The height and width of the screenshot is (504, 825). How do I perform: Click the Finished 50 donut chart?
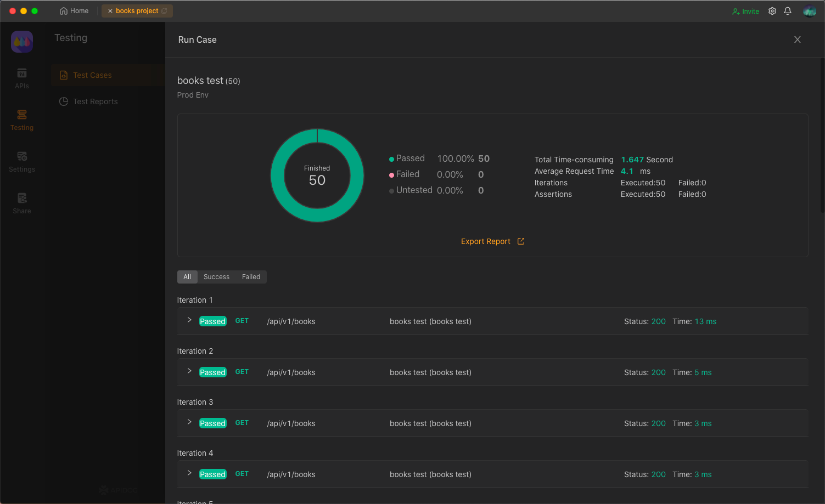[317, 175]
